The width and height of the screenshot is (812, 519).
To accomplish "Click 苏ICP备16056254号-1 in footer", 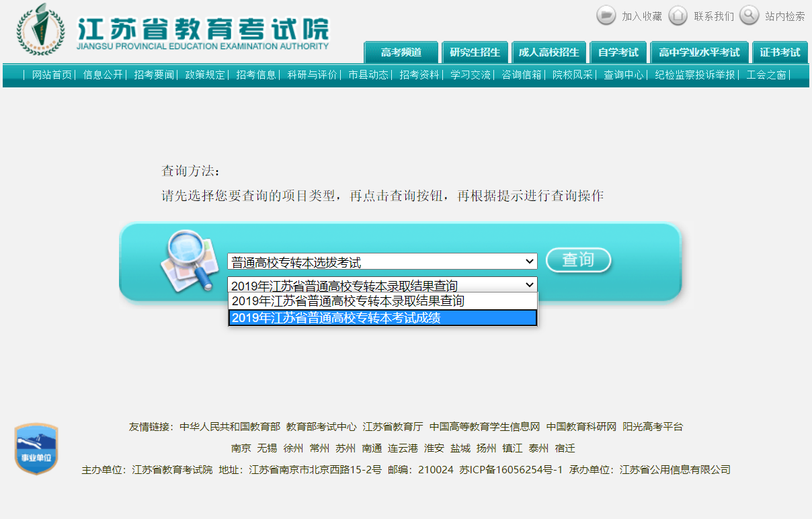I will (x=511, y=470).
